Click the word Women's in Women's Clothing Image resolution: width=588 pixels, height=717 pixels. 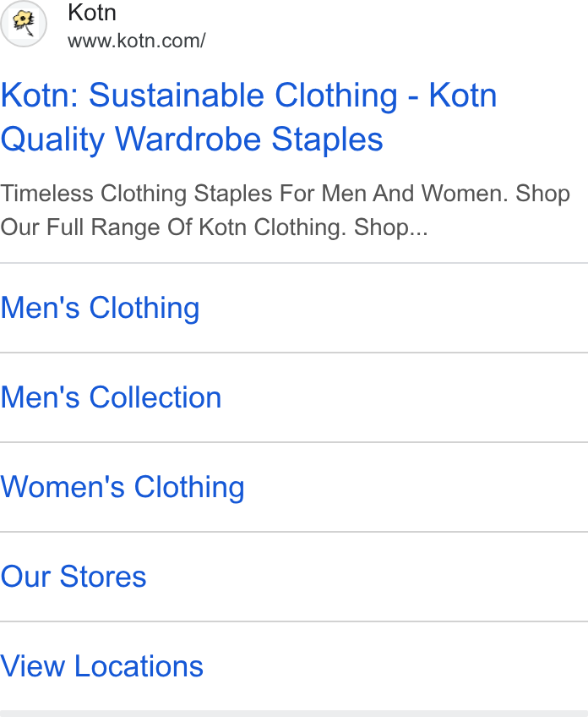click(63, 486)
